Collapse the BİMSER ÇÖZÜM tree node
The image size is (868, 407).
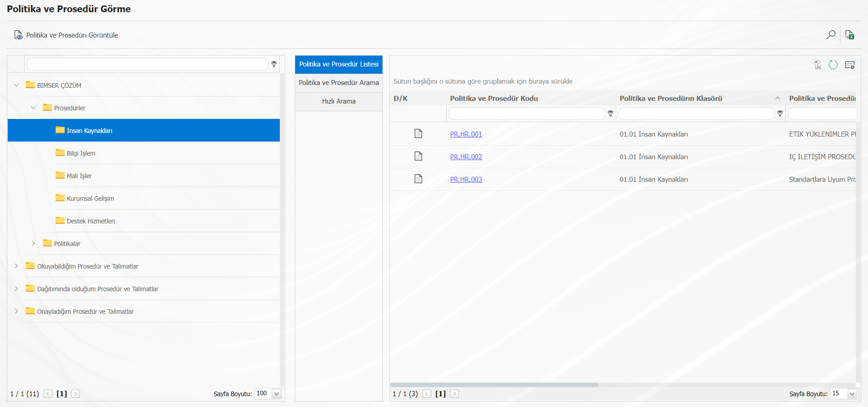16,85
